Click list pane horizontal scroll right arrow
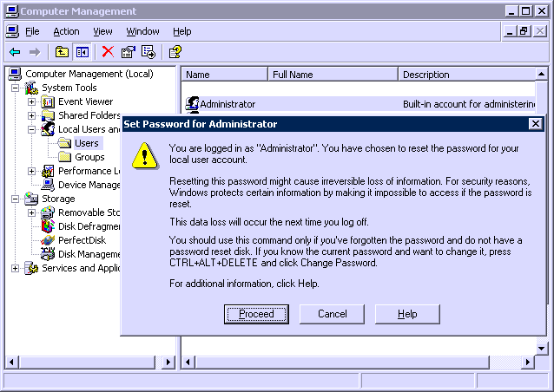This screenshot has height=392, width=554. (528, 362)
